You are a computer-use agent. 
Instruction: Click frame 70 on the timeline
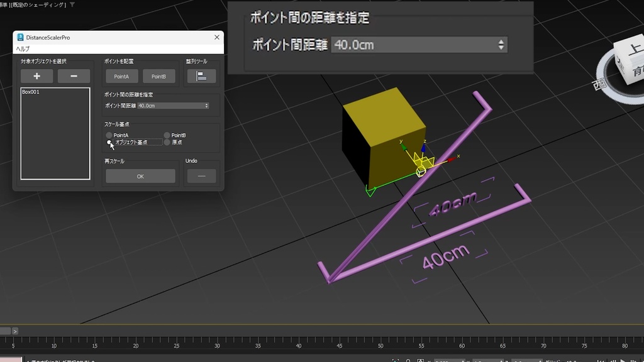[x=543, y=346]
